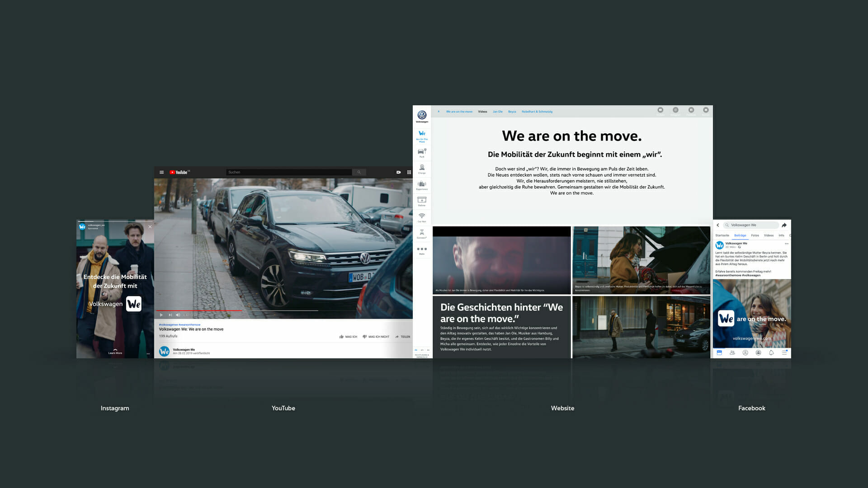This screenshot has height=488, width=868.
Task: Expand the Mehr three-dots menu in sidebar
Action: point(422,250)
